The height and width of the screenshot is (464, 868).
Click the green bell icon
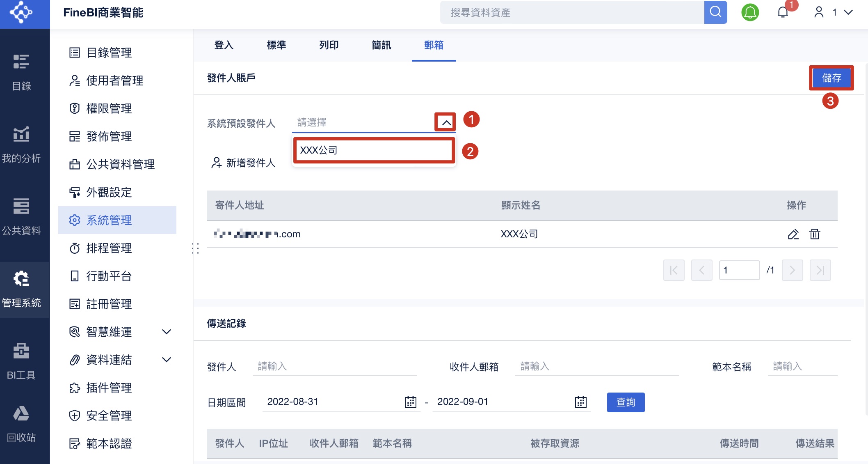[x=750, y=12]
